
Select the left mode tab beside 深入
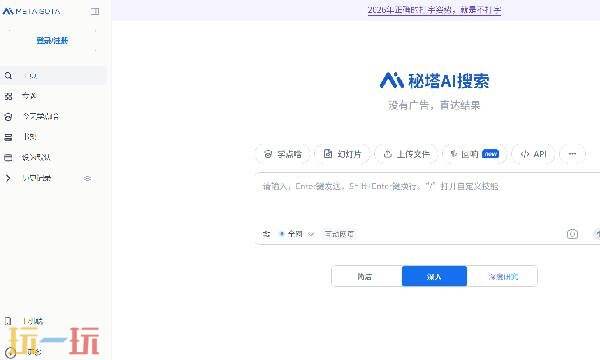(367, 276)
